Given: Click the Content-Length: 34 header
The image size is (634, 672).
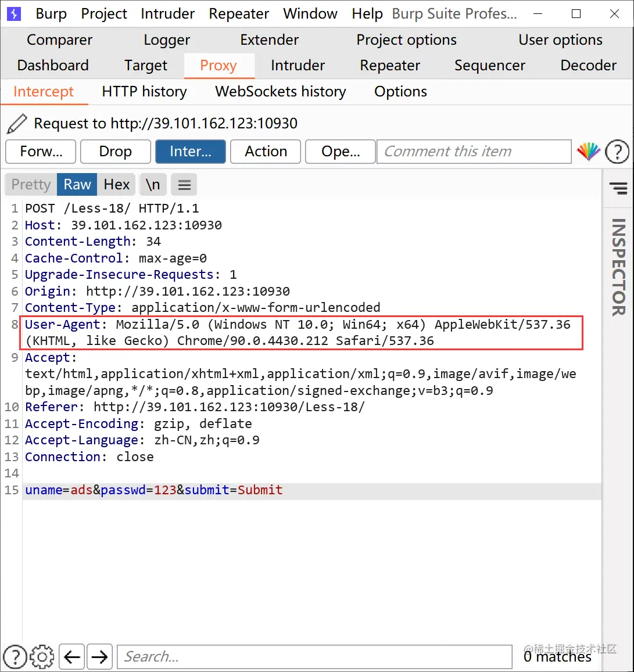Looking at the screenshot, I should [x=93, y=242].
